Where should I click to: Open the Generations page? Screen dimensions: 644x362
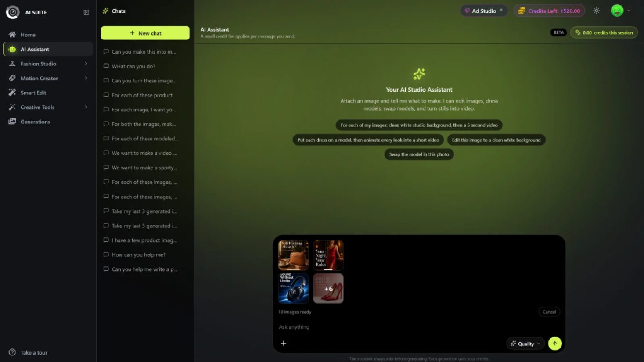[48, 122]
